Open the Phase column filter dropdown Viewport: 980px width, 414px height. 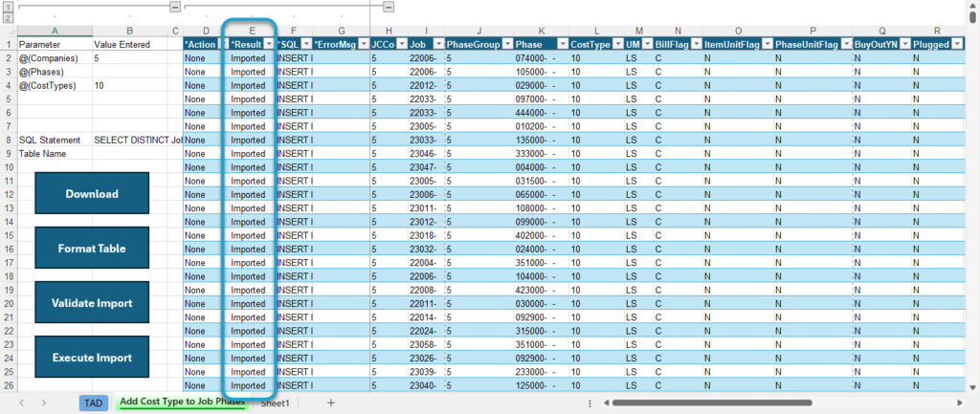pos(562,44)
